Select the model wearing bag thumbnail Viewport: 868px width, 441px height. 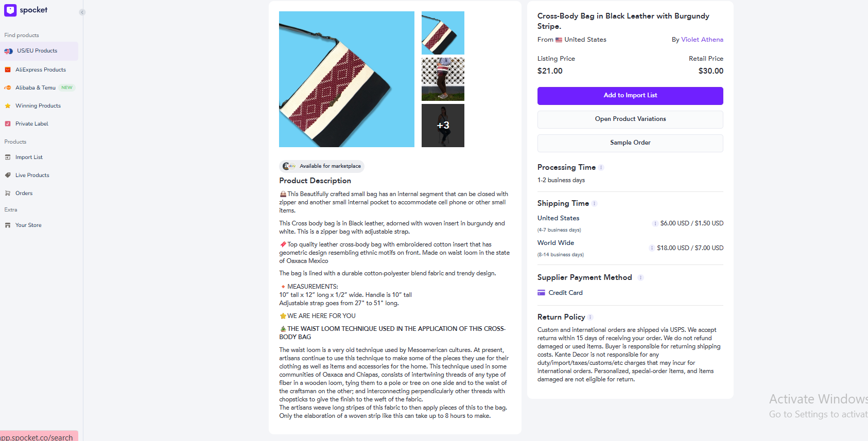(443, 79)
